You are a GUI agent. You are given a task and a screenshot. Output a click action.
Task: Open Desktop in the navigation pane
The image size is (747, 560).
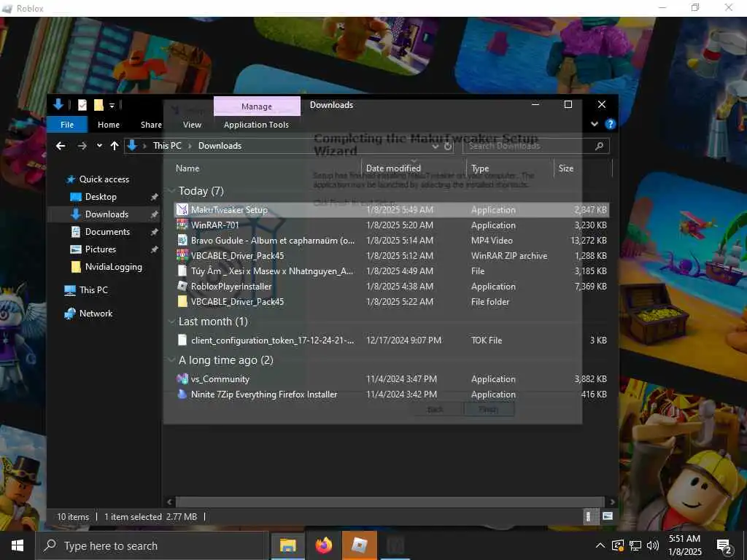(x=101, y=197)
